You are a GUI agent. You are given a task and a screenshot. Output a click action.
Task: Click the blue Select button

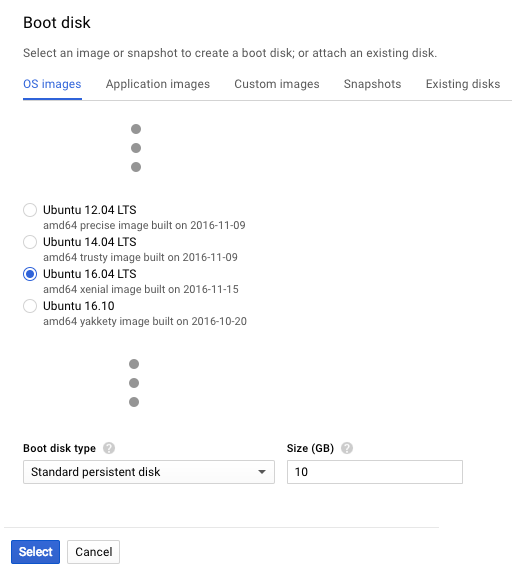[35, 552]
